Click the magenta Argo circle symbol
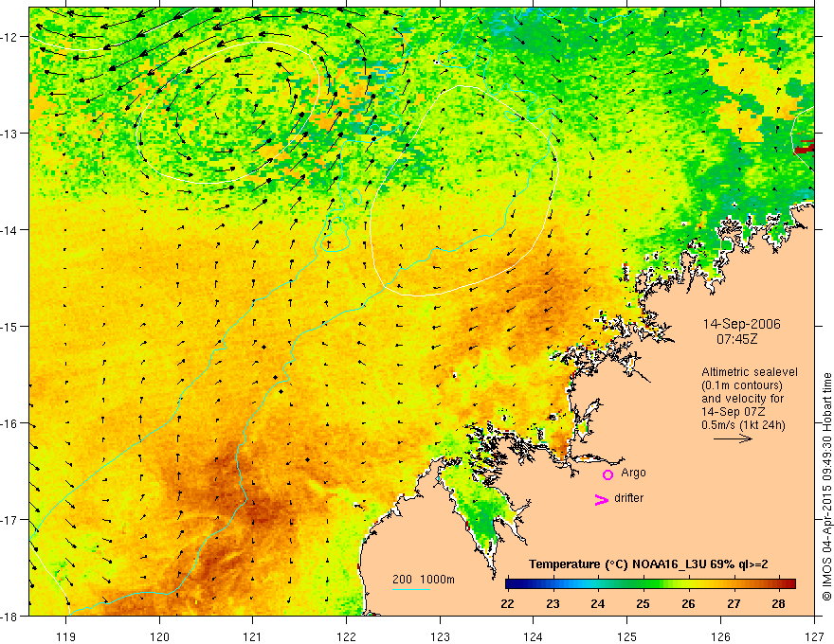This screenshot has width=834, height=644. click(x=607, y=474)
